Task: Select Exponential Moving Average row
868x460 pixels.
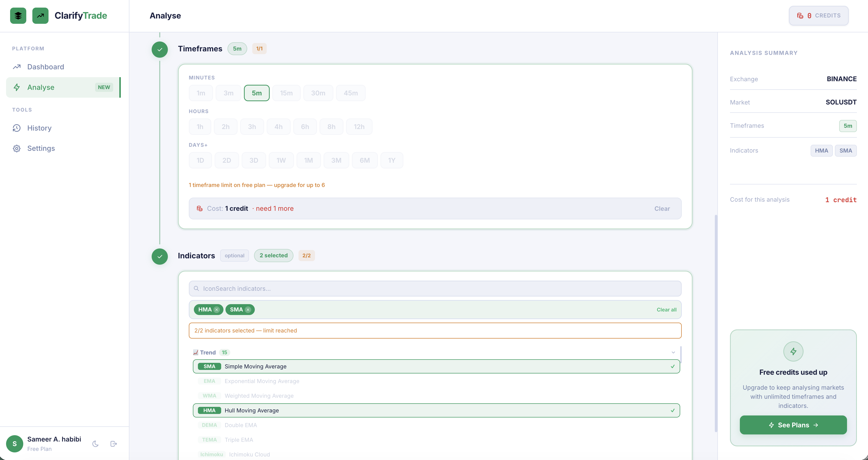Action: coord(436,381)
